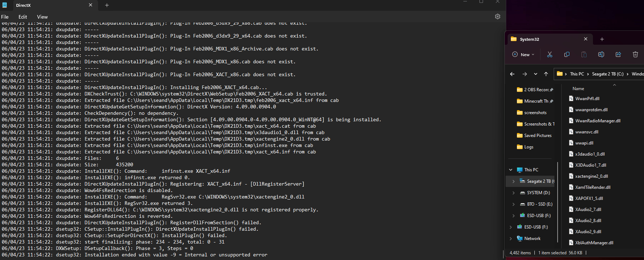Viewport: 644px width, 260px height.
Task: Expand the SYSTEM (D:) drive node
Action: pos(513,193)
